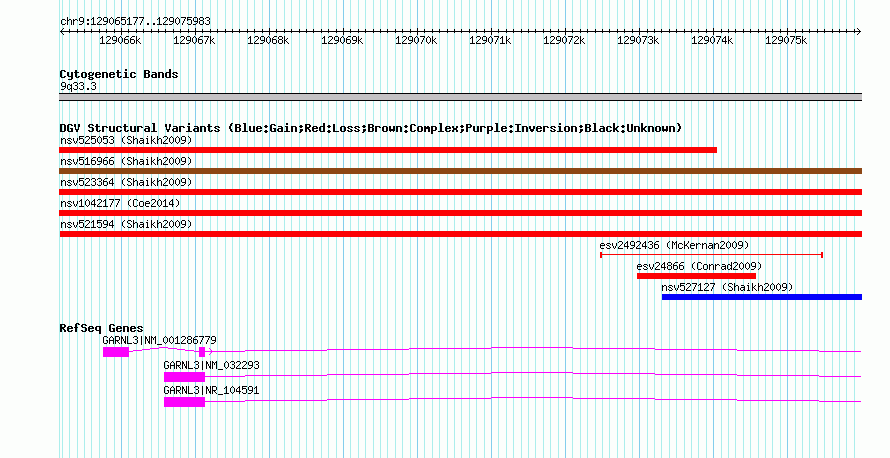Click the esv2492436 (McKernan2009) label
890x458 pixels.
coord(674,245)
